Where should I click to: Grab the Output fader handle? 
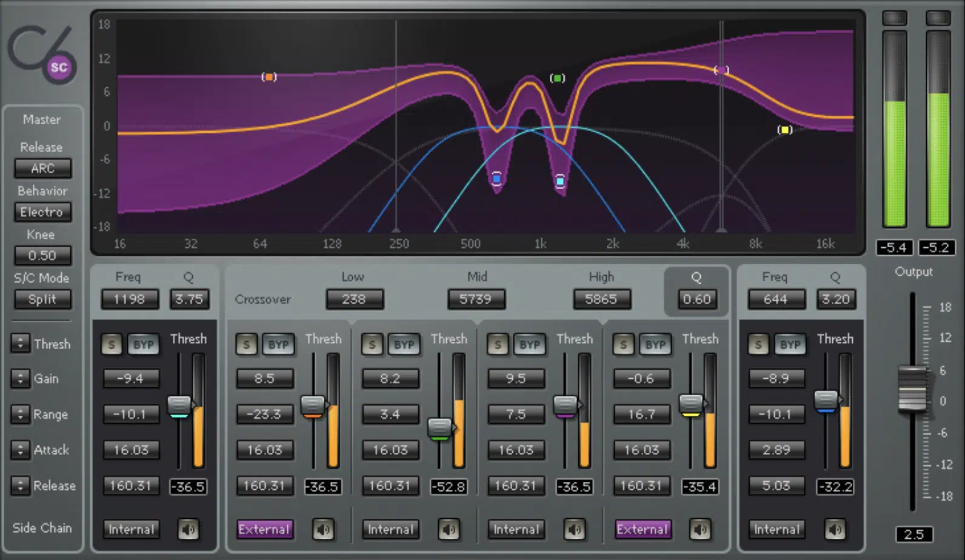(912, 388)
